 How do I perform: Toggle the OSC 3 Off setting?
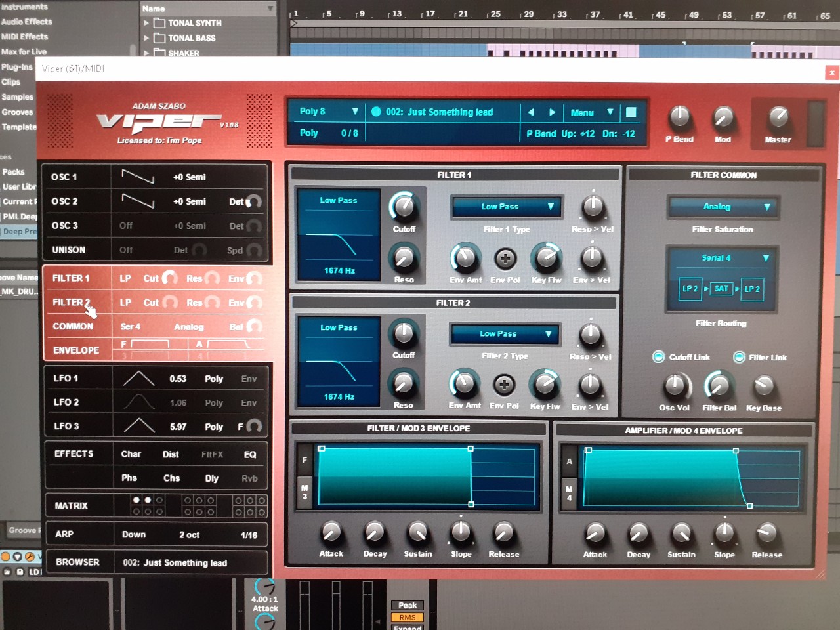[x=126, y=226]
